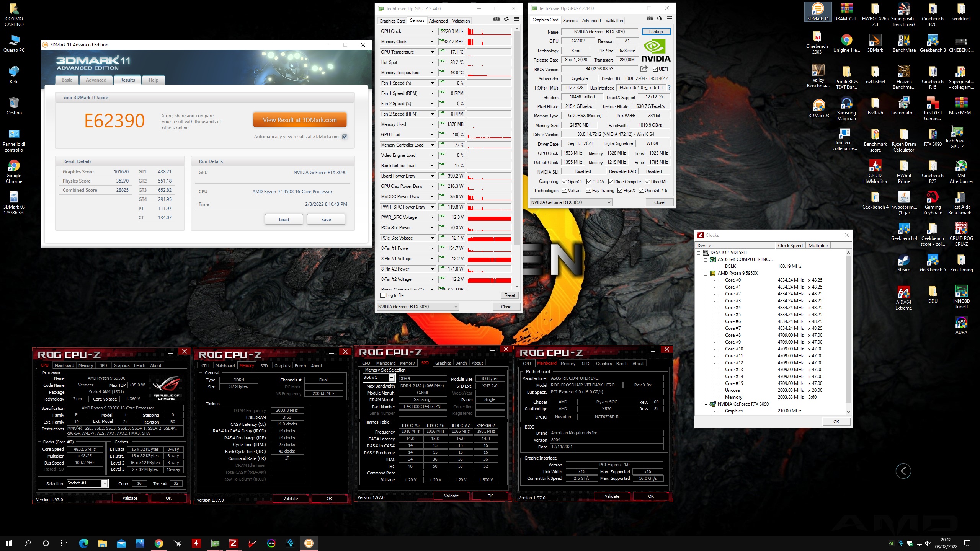Open Bench tab in CPU-Z Memory window
Image resolution: width=980 pixels, height=551 pixels.
click(300, 366)
